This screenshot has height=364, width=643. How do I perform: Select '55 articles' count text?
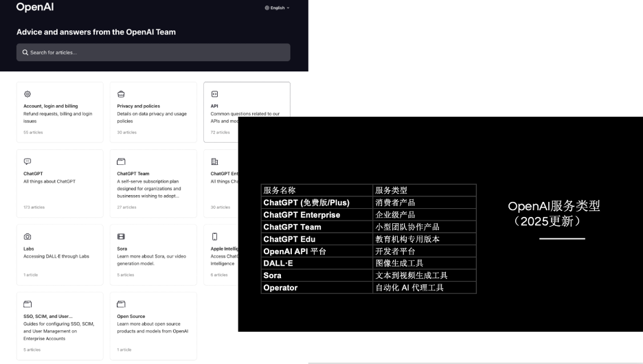coord(33,133)
